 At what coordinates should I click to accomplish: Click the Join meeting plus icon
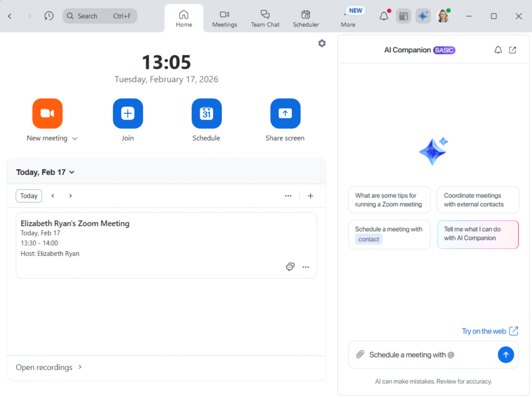coord(128,113)
